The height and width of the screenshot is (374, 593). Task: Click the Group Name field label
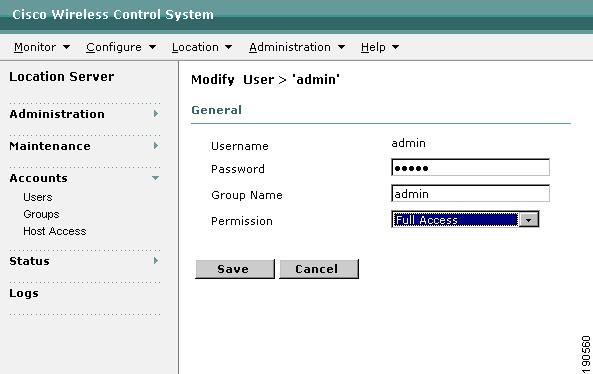tap(247, 195)
